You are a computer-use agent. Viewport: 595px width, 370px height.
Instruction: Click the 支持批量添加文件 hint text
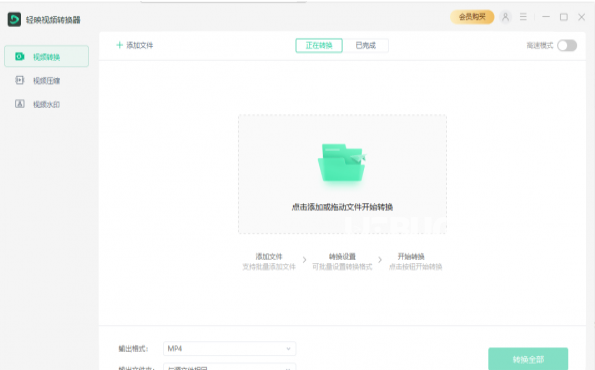click(x=269, y=267)
